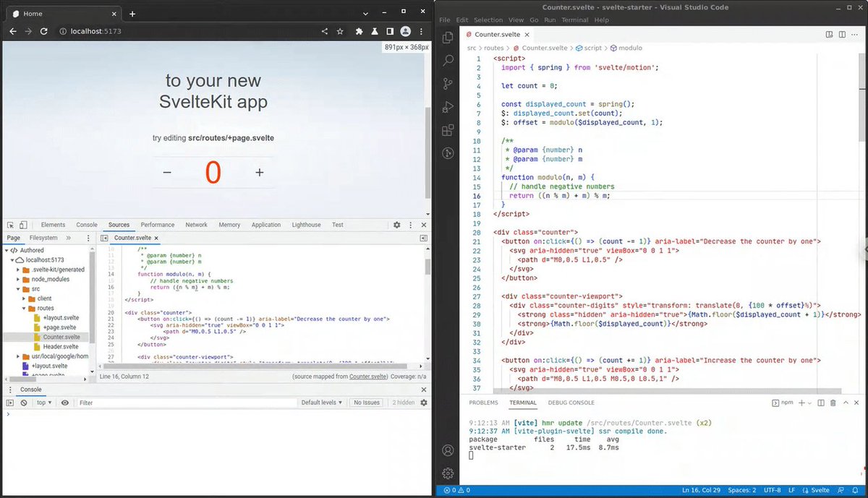The image size is (868, 498).
Task: Maximize the terminal panel size
Action: (x=846, y=403)
